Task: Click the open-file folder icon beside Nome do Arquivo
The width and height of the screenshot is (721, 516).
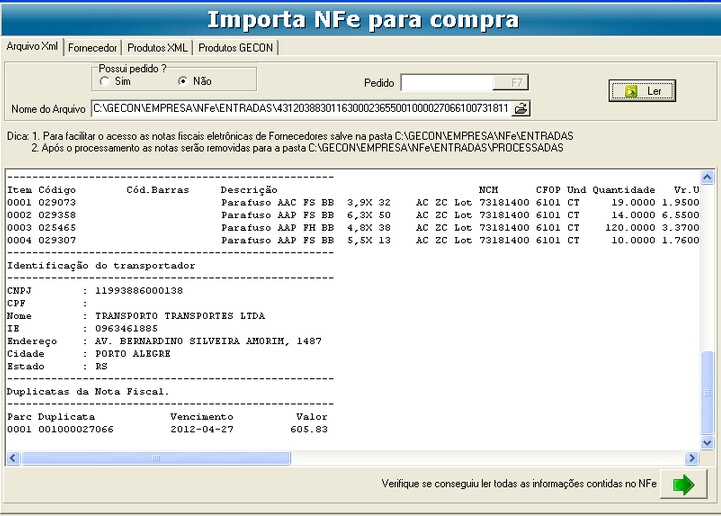Action: click(521, 109)
